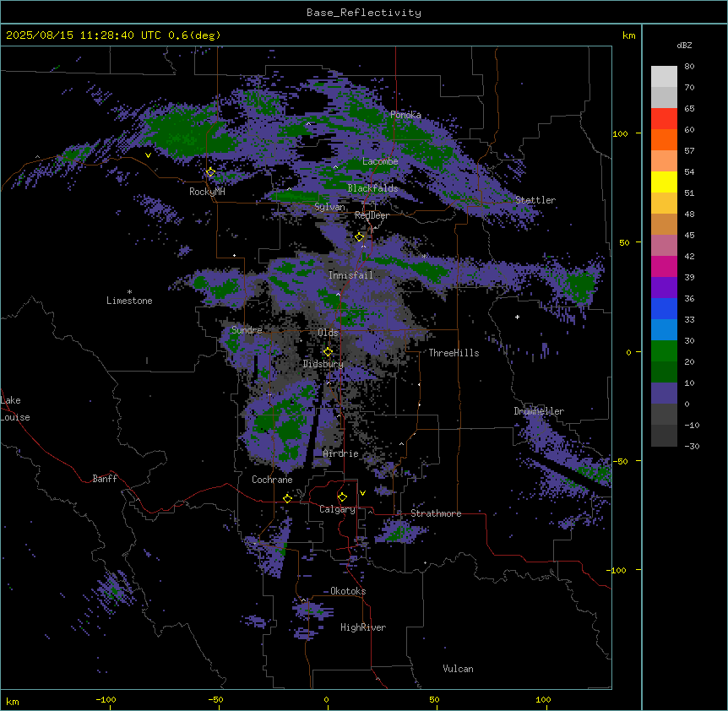The height and width of the screenshot is (711, 728).
Task: Select the Okotoks city label
Action: [348, 591]
